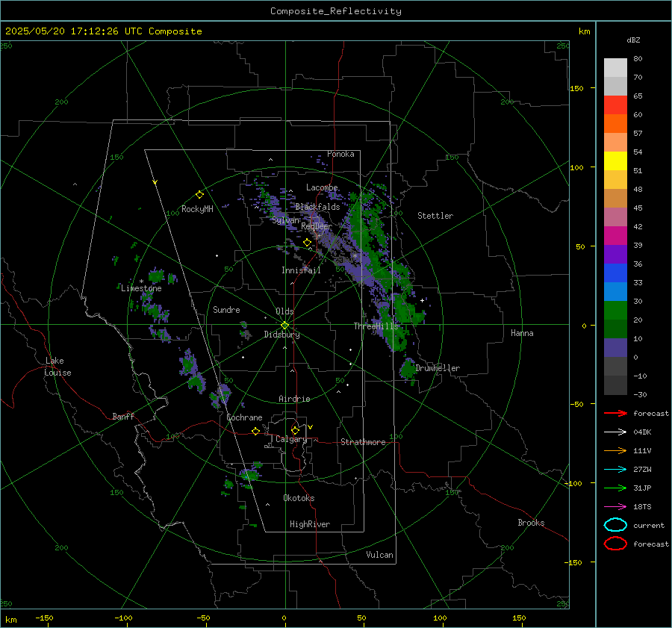Click the magenta 18TS arrow in legend
This screenshot has width=672, height=628.
tap(615, 507)
